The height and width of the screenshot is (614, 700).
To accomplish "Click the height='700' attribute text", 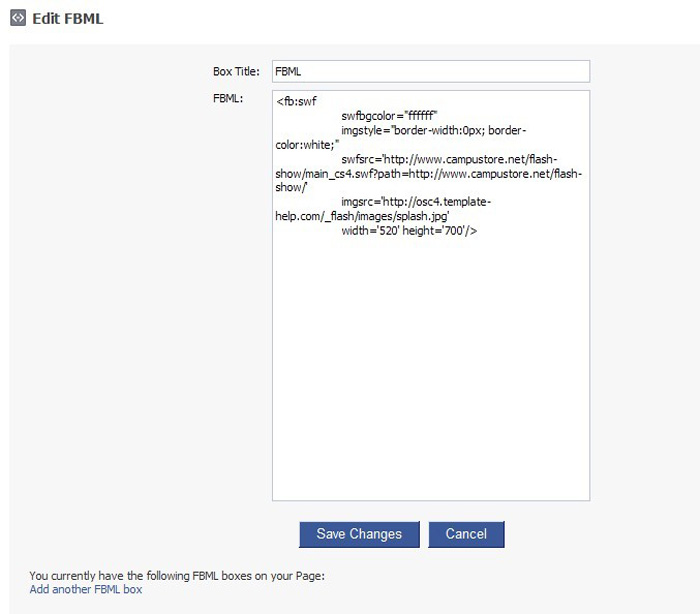I will click(434, 230).
